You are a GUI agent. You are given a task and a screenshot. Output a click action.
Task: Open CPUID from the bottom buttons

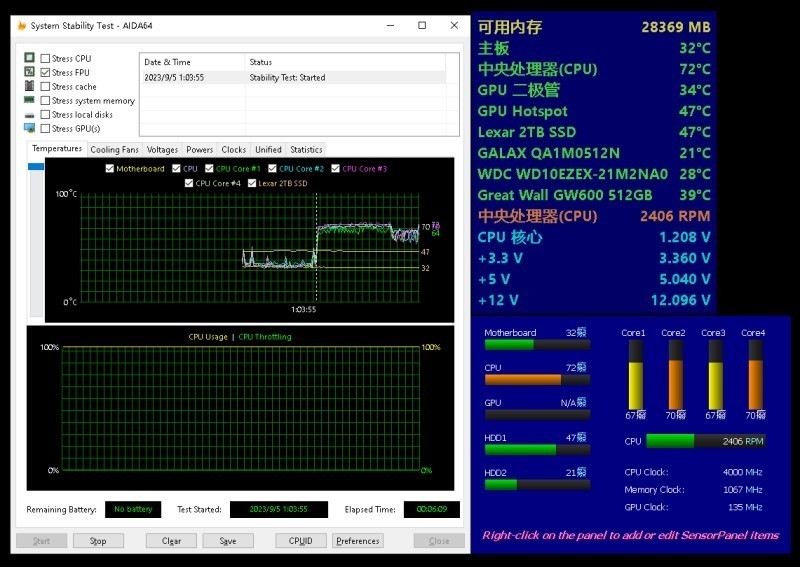coord(300,541)
